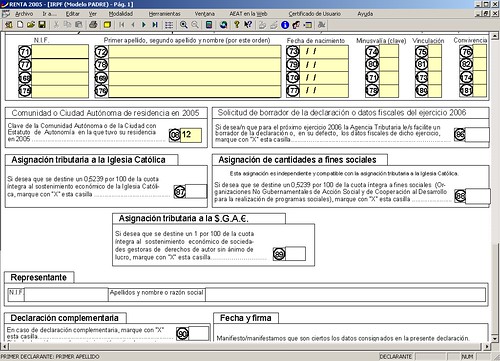Click N.I.F. field number 77
The height and width of the screenshot is (361, 500).
[60, 65]
